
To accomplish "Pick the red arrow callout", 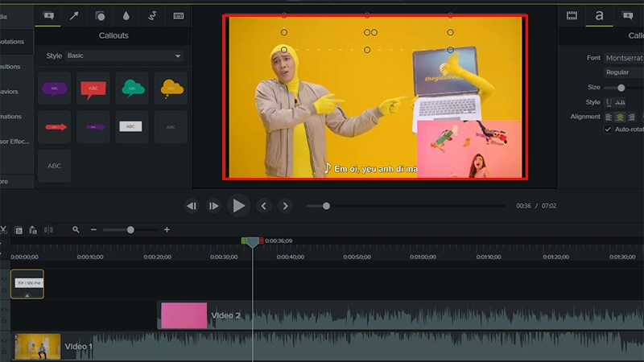I will [54, 127].
